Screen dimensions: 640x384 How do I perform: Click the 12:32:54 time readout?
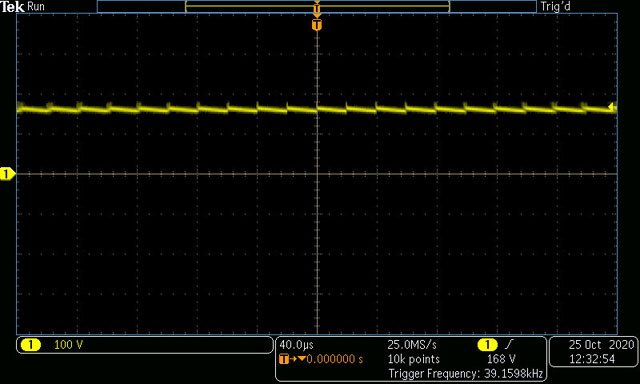click(592, 359)
